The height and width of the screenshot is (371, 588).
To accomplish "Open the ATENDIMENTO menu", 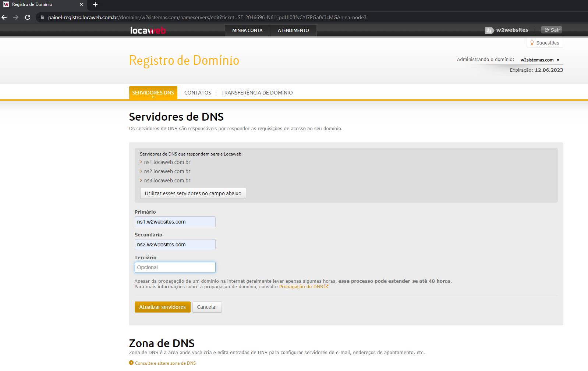I will pos(293,31).
